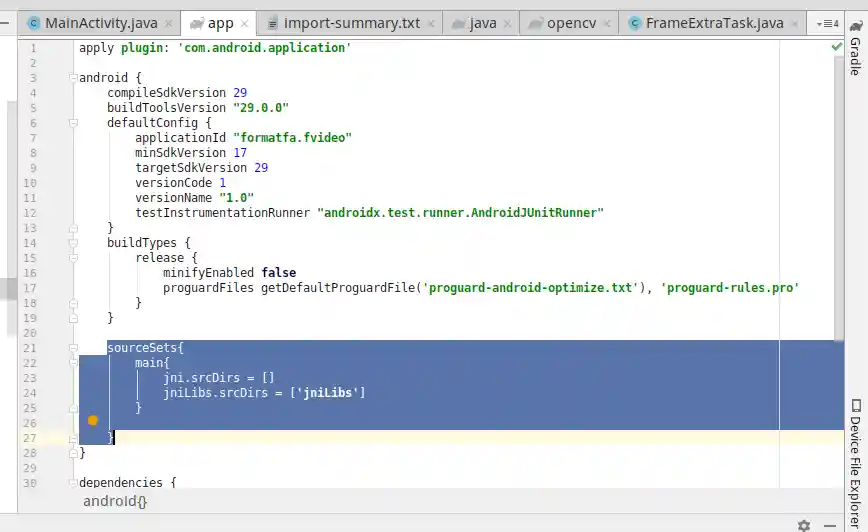Image resolution: width=868 pixels, height=532 pixels.
Task: Collapse the buildTypes block
Action: click(73, 243)
